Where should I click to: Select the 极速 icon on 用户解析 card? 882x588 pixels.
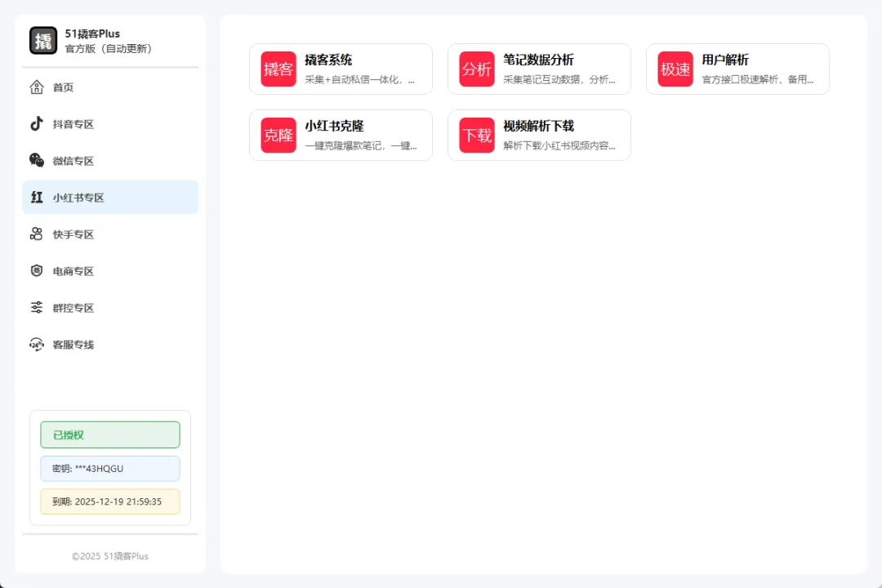pos(675,69)
